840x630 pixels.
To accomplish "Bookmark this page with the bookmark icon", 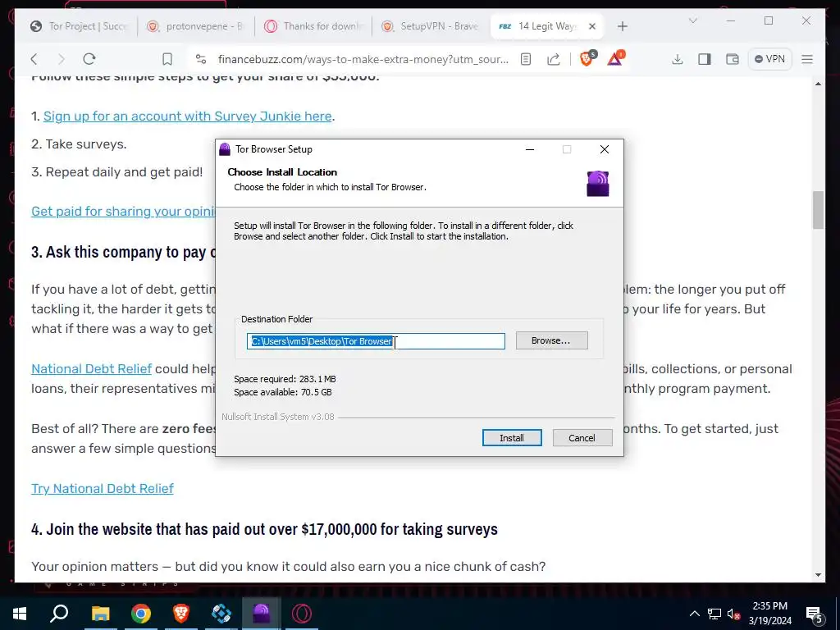I will coord(167,59).
